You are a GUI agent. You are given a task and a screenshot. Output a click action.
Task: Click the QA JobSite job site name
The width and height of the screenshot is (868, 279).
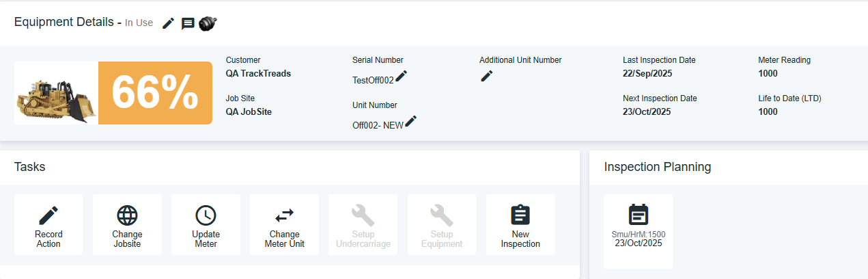(x=249, y=111)
